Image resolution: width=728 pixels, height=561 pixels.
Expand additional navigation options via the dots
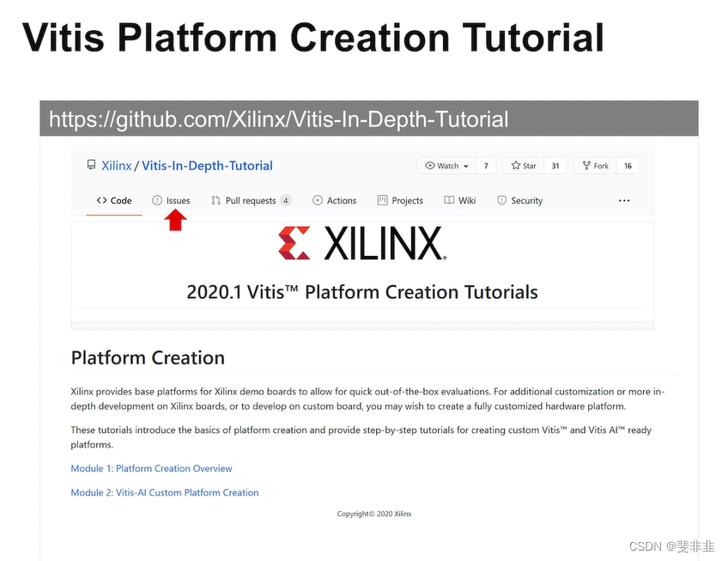point(624,199)
